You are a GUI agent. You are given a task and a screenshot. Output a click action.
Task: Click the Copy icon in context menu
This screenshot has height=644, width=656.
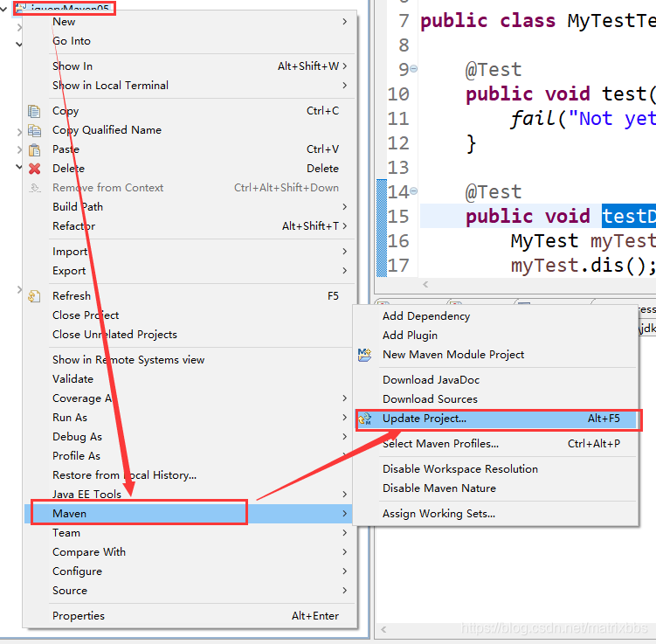point(34,111)
